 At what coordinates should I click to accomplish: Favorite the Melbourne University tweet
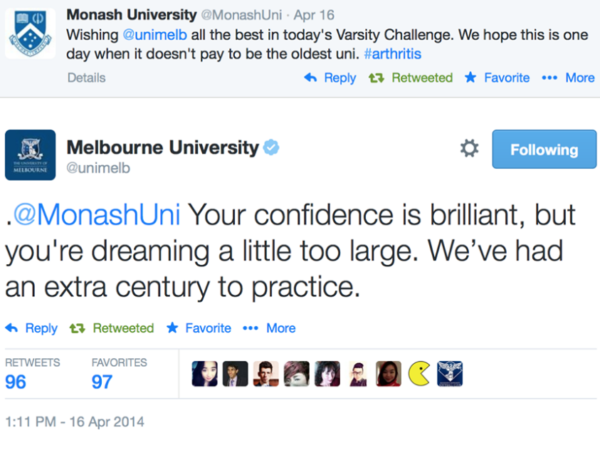[x=199, y=328]
